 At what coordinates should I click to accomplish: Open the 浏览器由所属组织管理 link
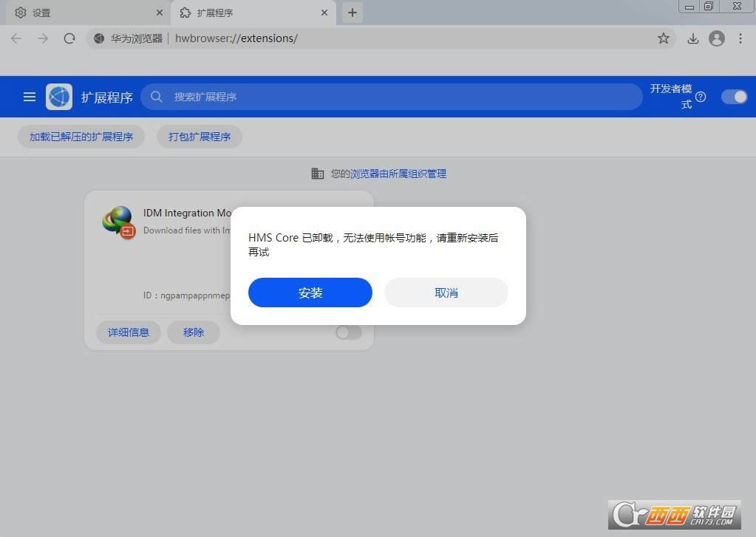point(398,174)
